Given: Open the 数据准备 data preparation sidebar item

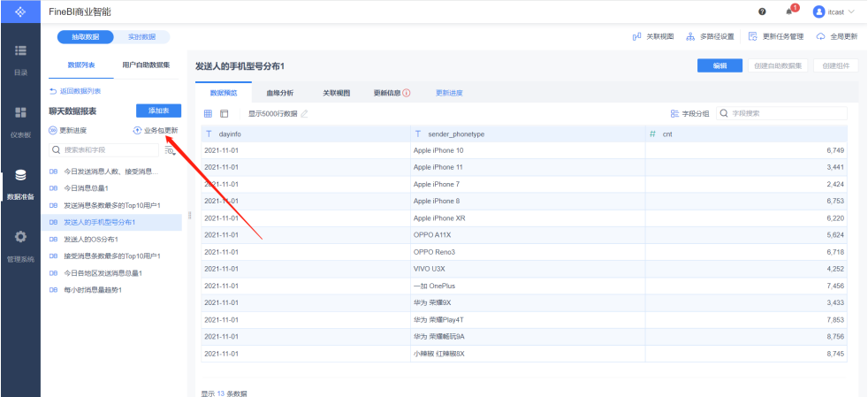Looking at the screenshot, I should pyautogui.click(x=20, y=185).
